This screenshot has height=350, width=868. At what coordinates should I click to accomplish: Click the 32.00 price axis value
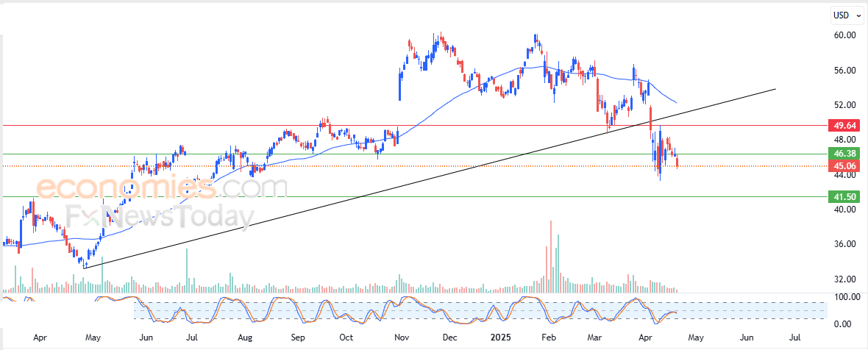[844, 279]
